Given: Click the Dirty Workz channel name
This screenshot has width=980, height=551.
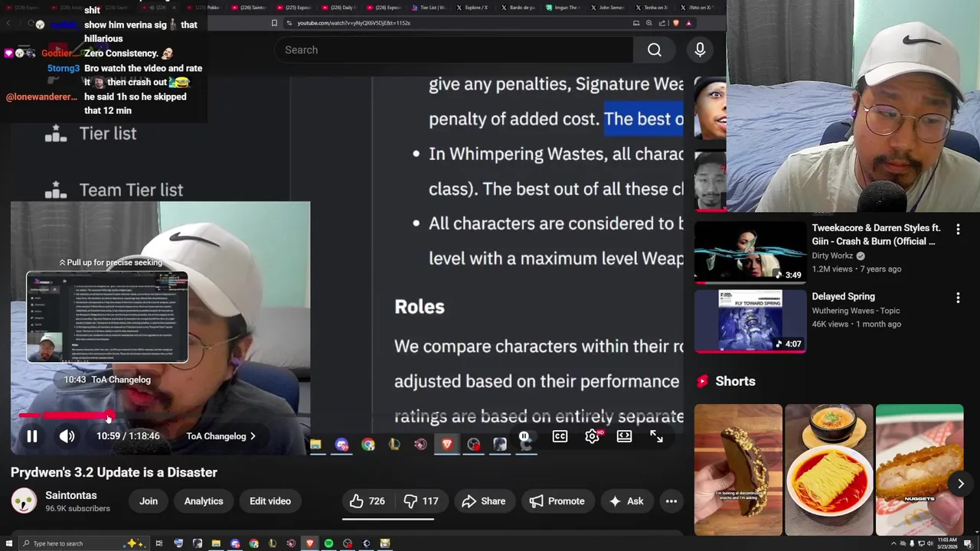Looking at the screenshot, I should tap(832, 256).
